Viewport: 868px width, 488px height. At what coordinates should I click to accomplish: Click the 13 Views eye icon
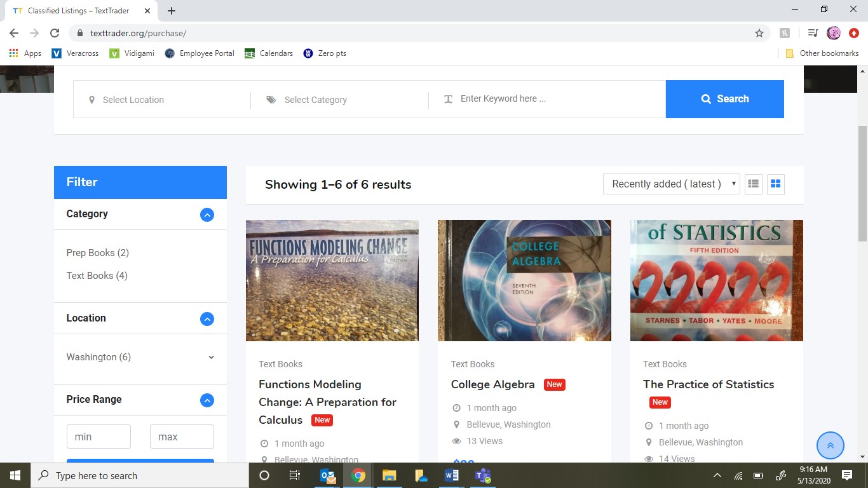pyautogui.click(x=456, y=441)
